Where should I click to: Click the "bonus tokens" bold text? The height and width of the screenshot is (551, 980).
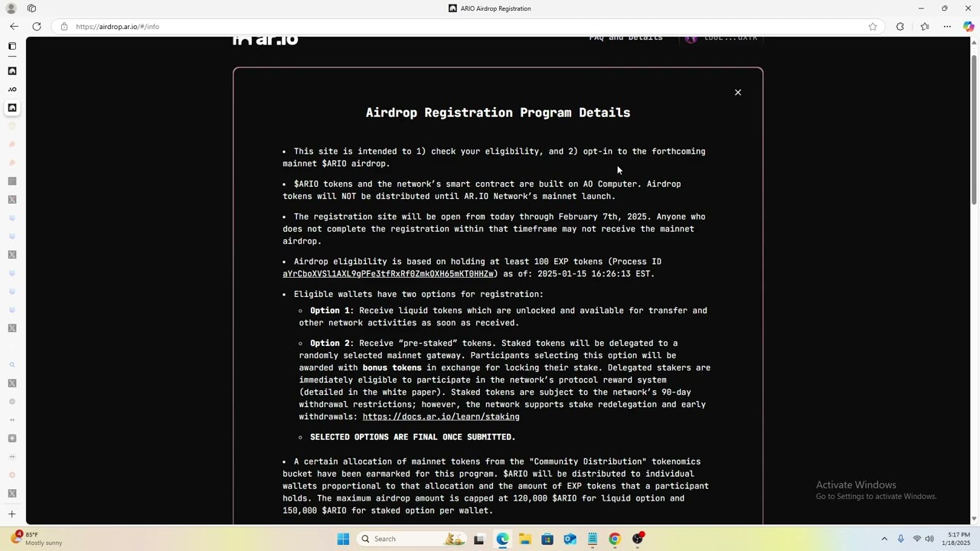[392, 368]
